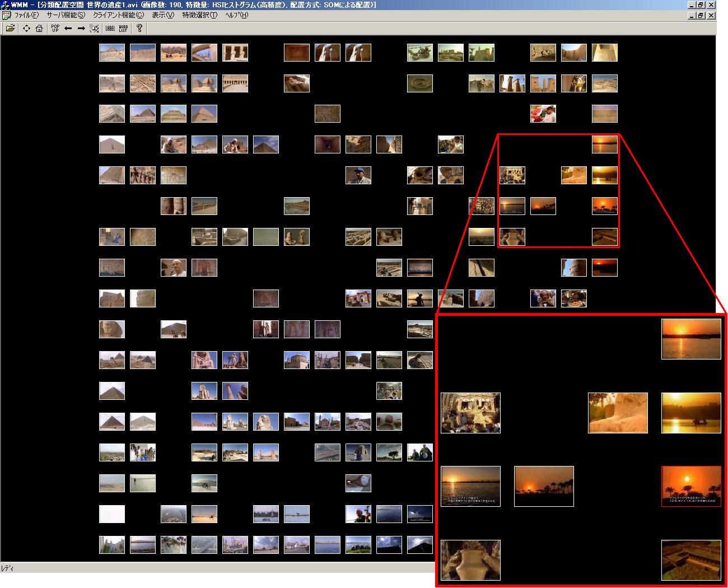Restore the inner document window
This screenshot has width=728, height=588.
pyautogui.click(x=701, y=16)
